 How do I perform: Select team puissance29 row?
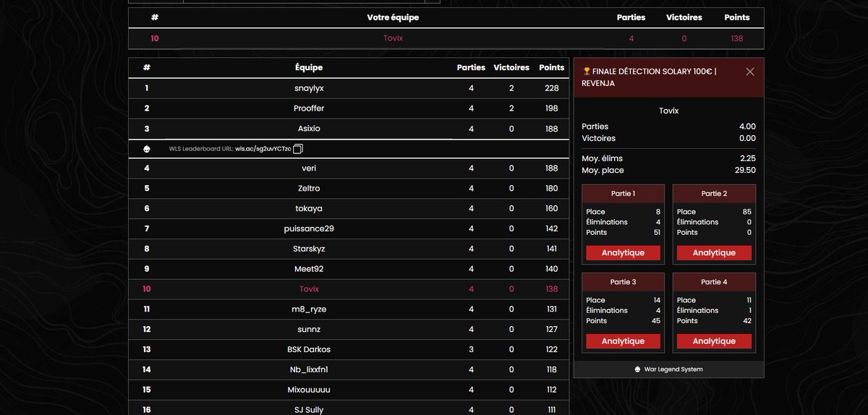[349, 229]
